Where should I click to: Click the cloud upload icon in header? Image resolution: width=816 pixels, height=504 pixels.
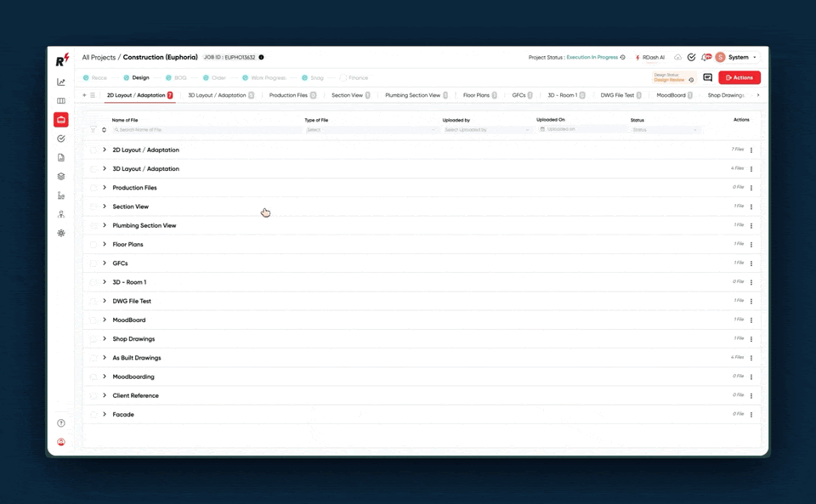point(677,58)
